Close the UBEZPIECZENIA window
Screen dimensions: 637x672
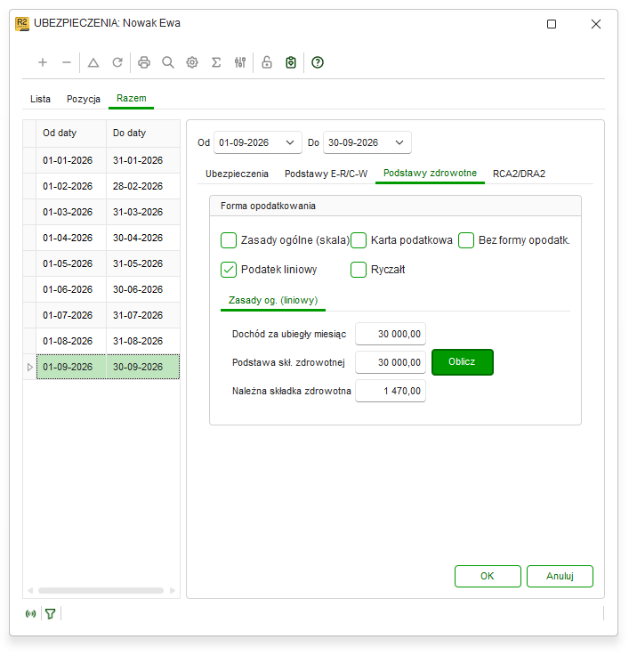[x=596, y=24]
